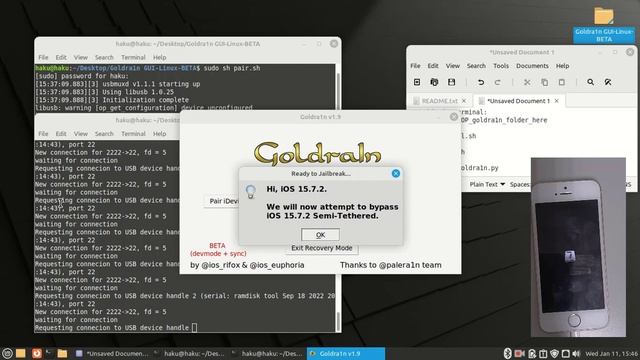
Task: Click the paste icon in text editor
Action: click(562, 82)
